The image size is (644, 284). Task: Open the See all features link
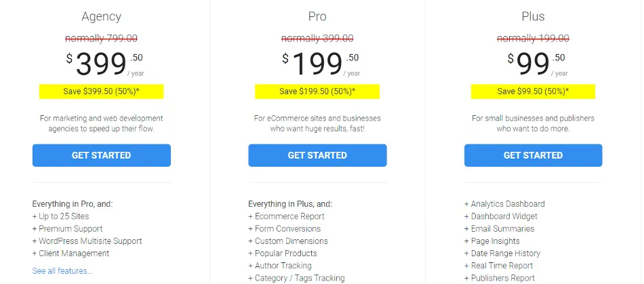(63, 271)
